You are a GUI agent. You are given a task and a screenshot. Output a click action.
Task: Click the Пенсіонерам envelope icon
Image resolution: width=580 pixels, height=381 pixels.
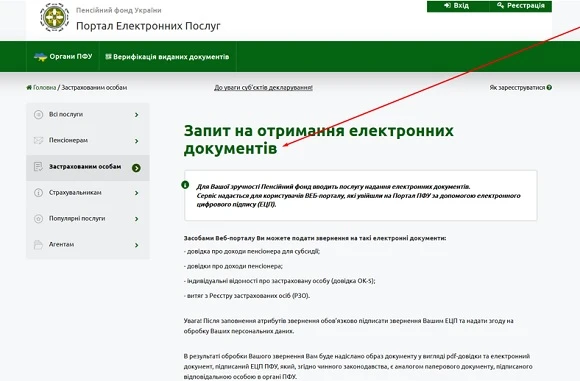(38, 141)
